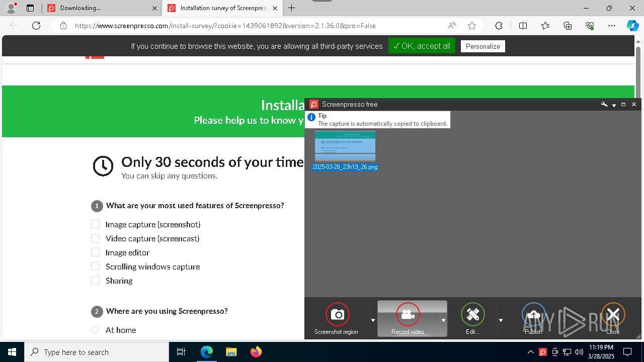
Task: Open the Edit tool icon in Screenpresso
Action: point(472,315)
